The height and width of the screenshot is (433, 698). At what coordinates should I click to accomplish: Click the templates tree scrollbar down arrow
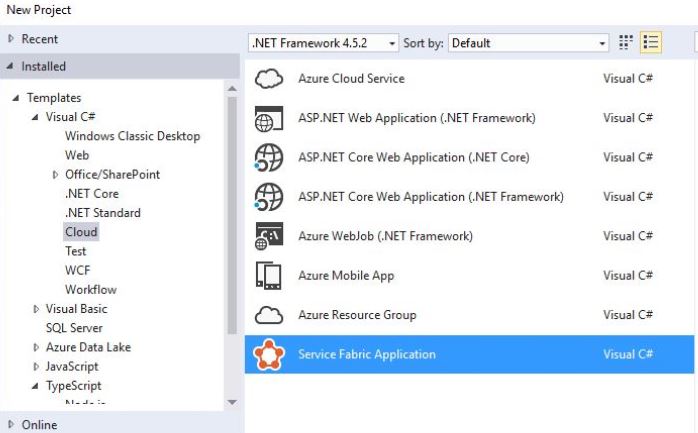[x=232, y=402]
